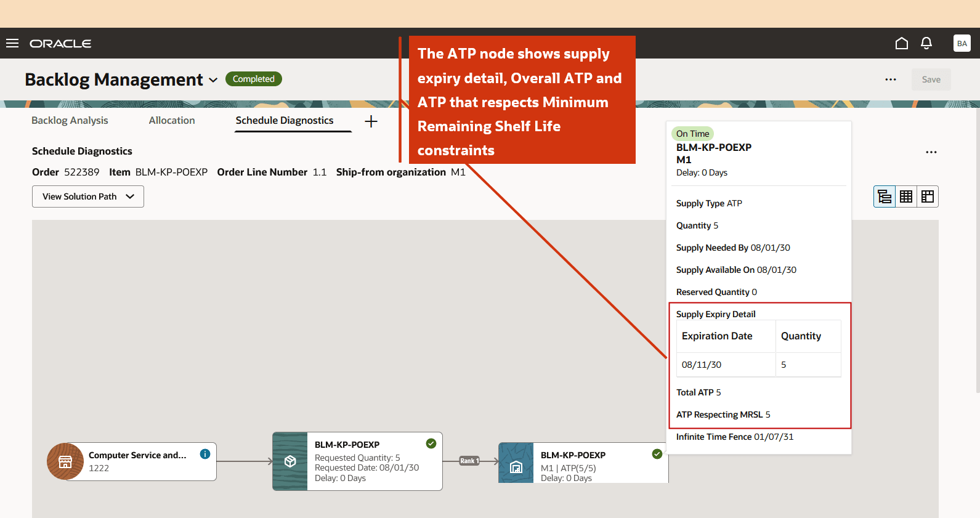Screen dimensions: 980x518
Task: Click the Save button
Action: click(x=931, y=79)
